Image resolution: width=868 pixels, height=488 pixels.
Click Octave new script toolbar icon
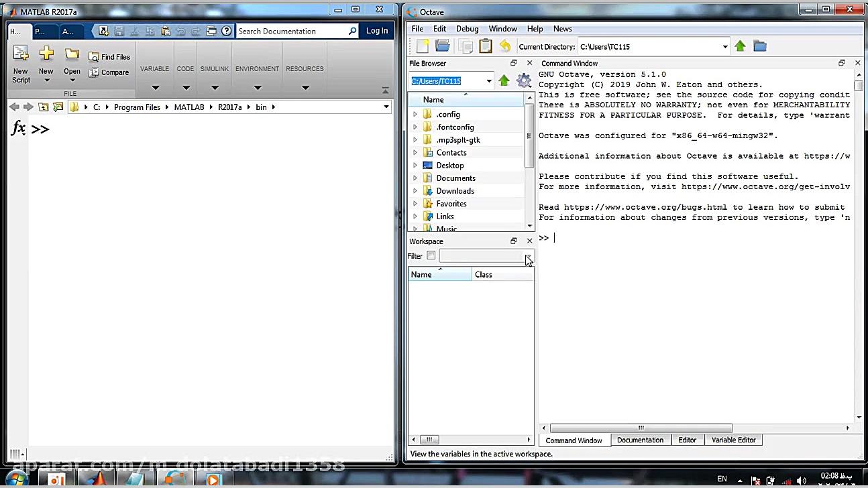click(x=422, y=46)
